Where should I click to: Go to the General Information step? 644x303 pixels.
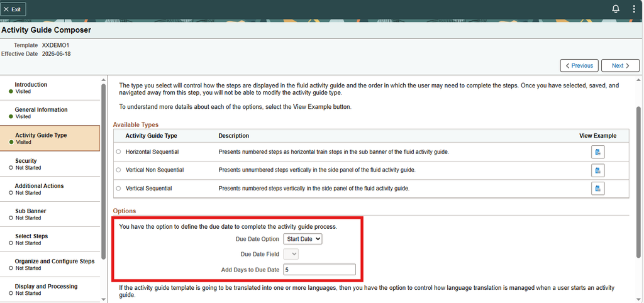(50, 113)
